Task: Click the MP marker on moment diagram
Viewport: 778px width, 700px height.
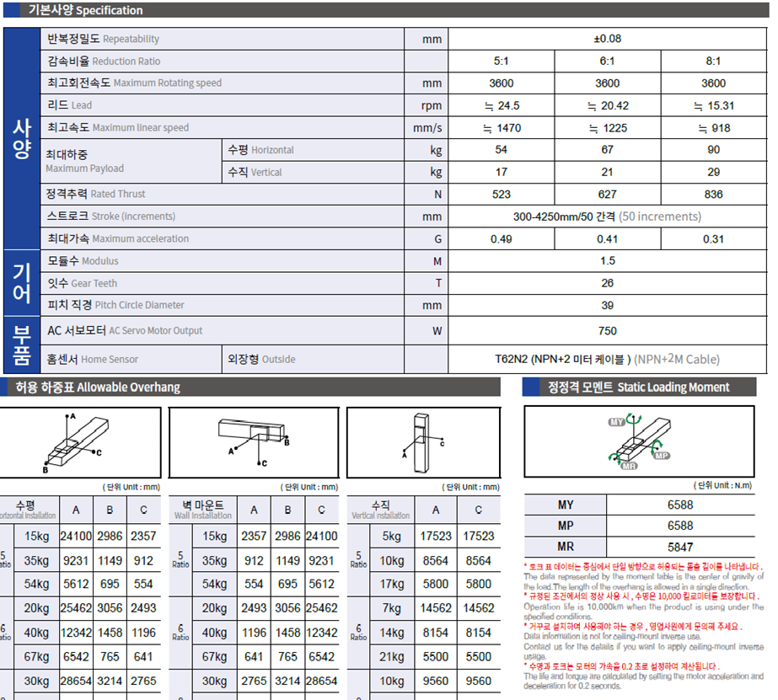Action: [662, 456]
